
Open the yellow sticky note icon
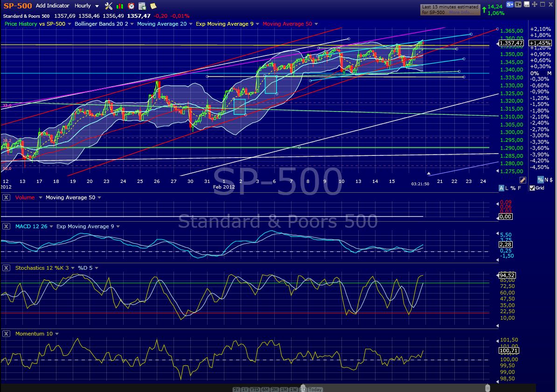pos(153,6)
